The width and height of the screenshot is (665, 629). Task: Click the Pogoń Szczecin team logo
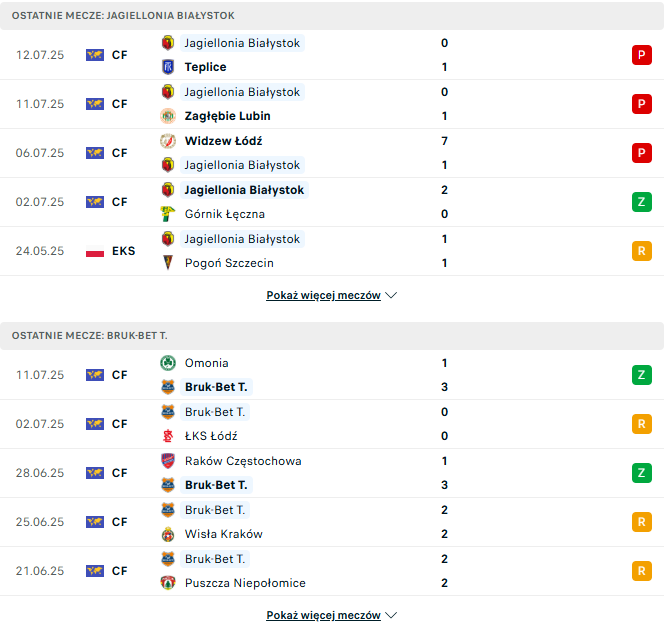167,263
